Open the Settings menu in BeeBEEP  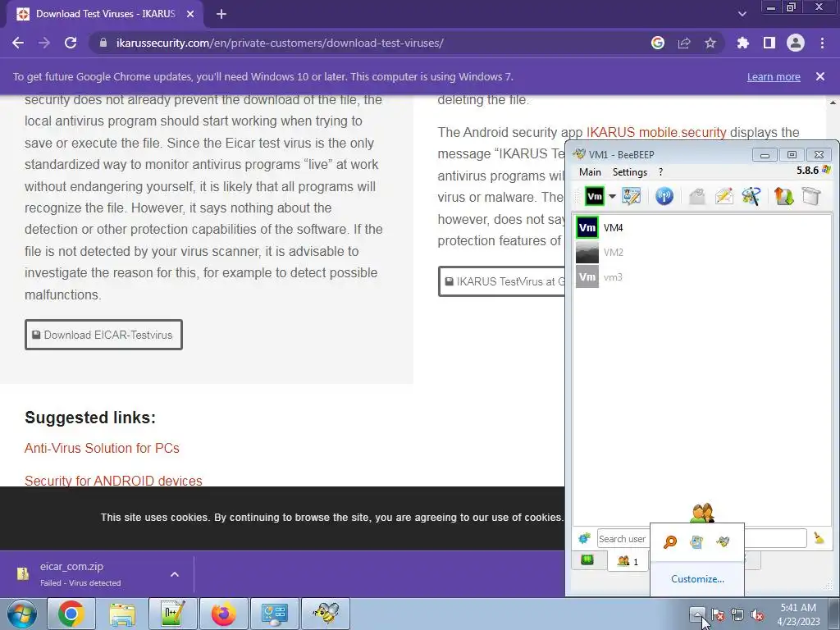(630, 172)
